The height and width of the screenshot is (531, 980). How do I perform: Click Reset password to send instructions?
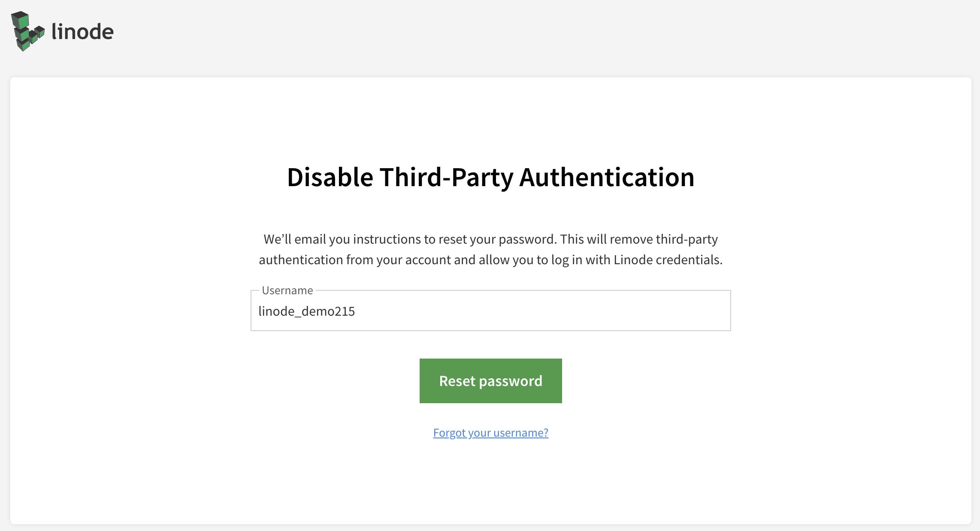(x=490, y=380)
